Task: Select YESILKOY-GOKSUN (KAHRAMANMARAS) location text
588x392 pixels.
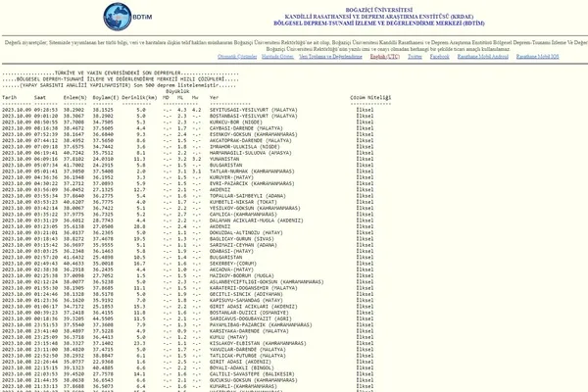Action: click(255, 208)
